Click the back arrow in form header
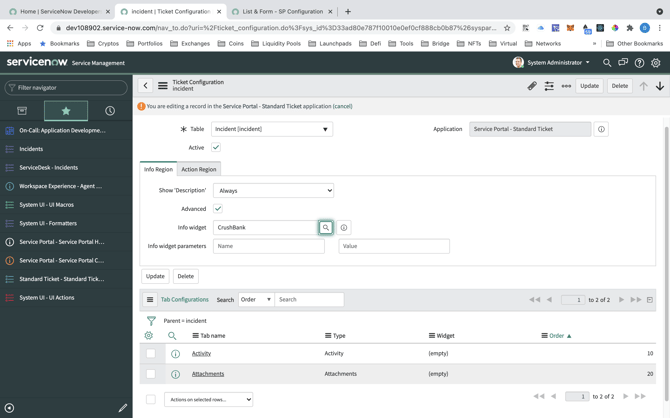Screen dimensions: 670x418 point(145,86)
